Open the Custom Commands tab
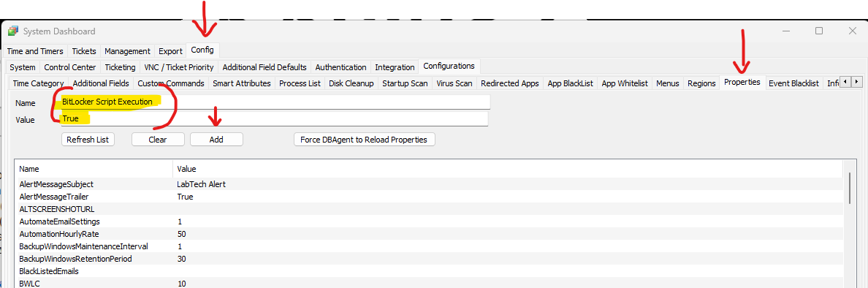 (x=171, y=83)
